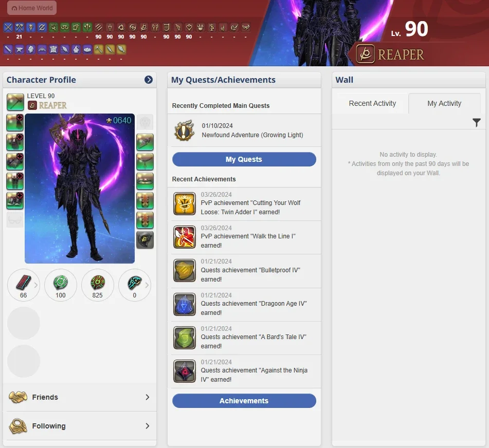Click the Paladin job icon

[x=8, y=27]
